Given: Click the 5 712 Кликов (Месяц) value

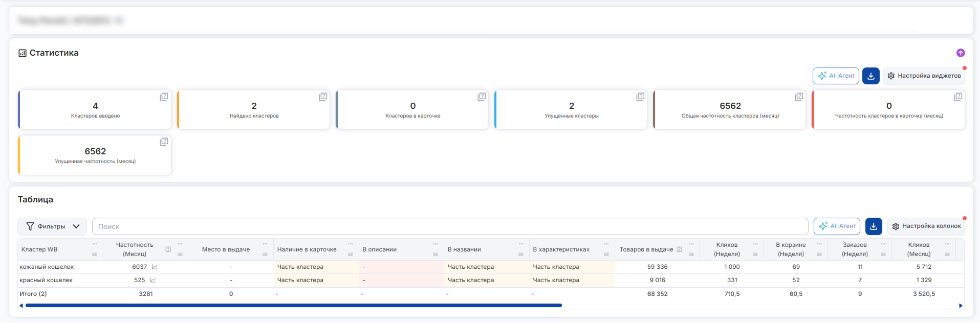Looking at the screenshot, I should tap(924, 267).
